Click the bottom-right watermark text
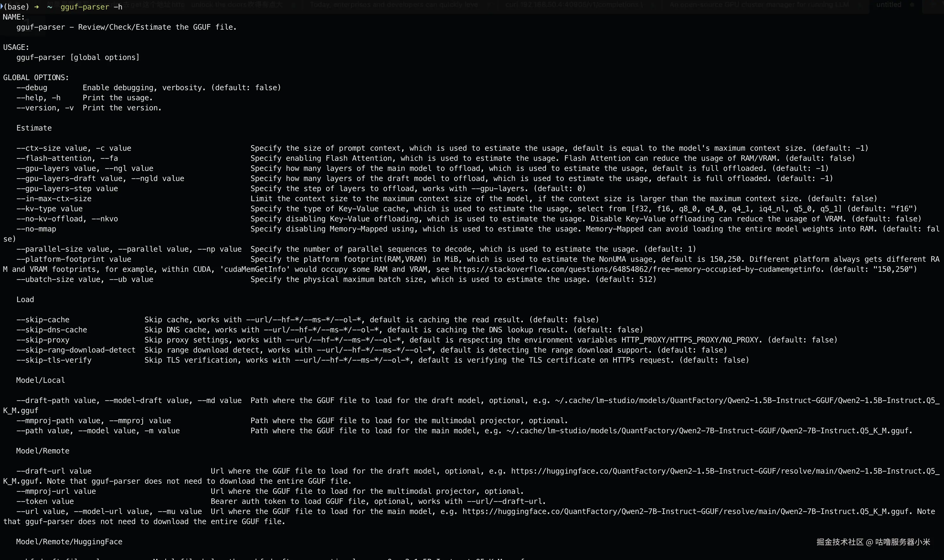 [873, 542]
